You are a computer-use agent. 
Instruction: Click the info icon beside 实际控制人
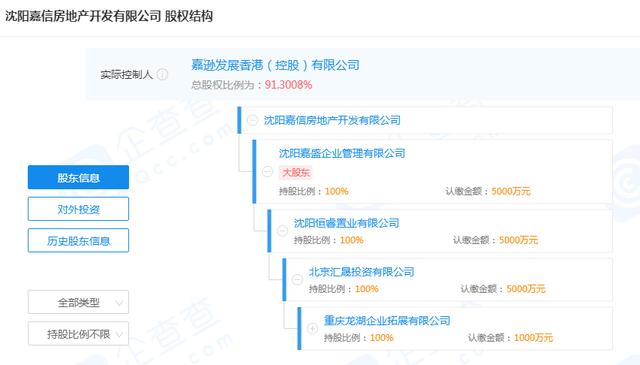coord(162,74)
